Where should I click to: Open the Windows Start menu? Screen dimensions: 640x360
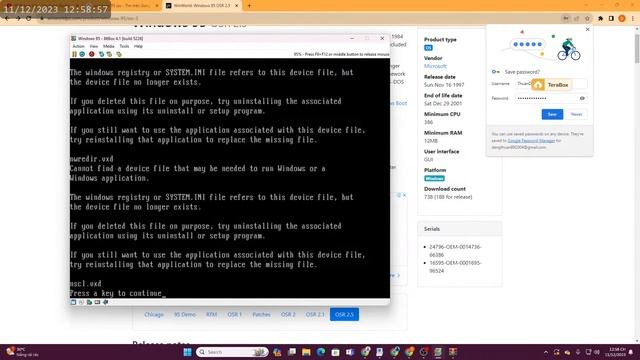pos(187,352)
